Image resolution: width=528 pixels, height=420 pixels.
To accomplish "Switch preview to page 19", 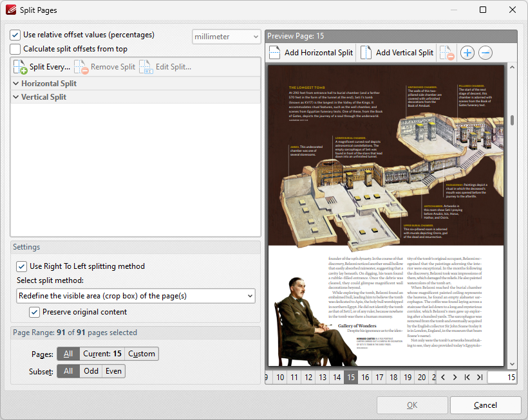I will 408,378.
